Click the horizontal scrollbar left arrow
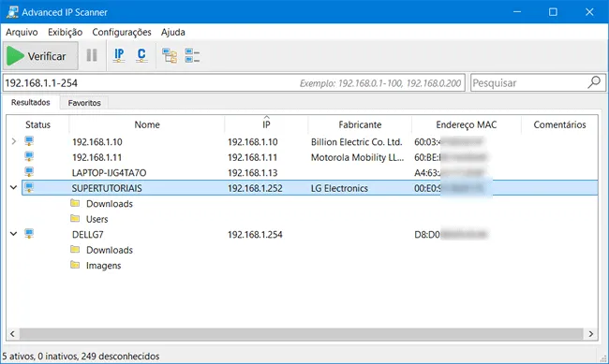The width and height of the screenshot is (609, 364). (12, 334)
